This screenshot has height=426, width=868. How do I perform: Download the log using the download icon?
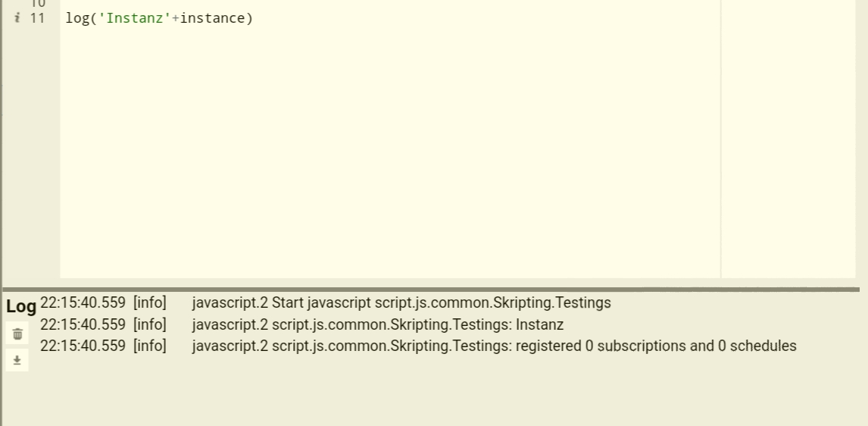(17, 361)
